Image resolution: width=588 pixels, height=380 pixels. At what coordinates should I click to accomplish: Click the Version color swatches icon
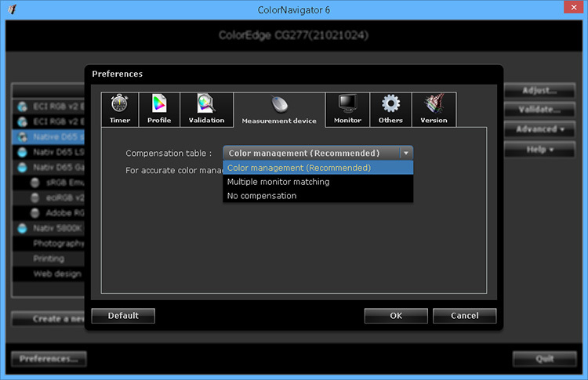(434, 103)
